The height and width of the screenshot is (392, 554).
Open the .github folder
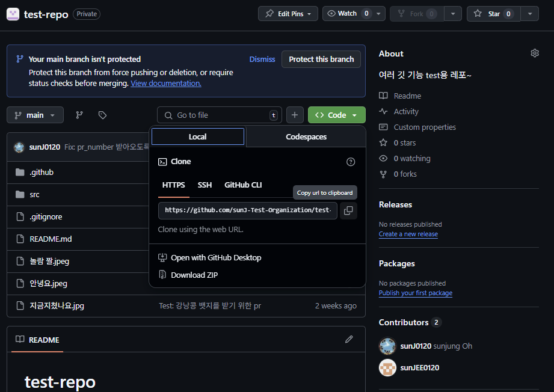42,173
